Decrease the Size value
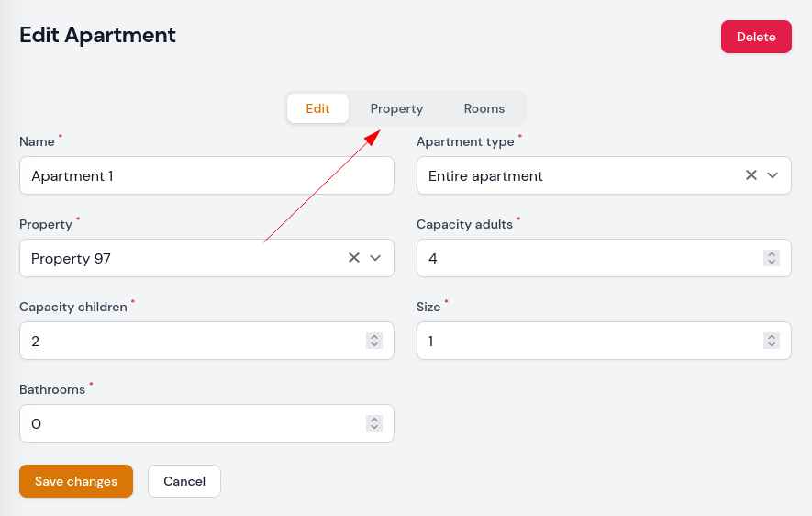The image size is (812, 516). [x=771, y=344]
